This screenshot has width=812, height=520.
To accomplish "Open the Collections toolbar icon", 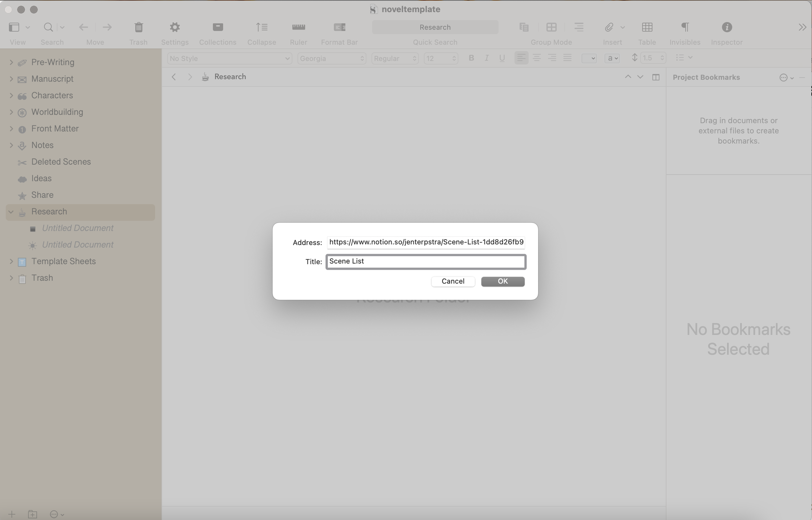I will point(218,27).
